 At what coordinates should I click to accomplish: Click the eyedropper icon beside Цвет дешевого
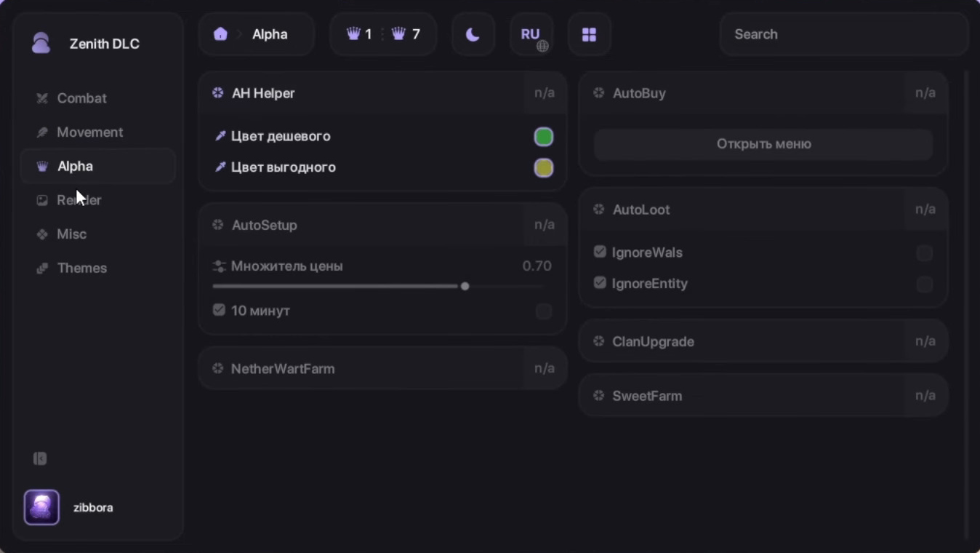pos(220,136)
